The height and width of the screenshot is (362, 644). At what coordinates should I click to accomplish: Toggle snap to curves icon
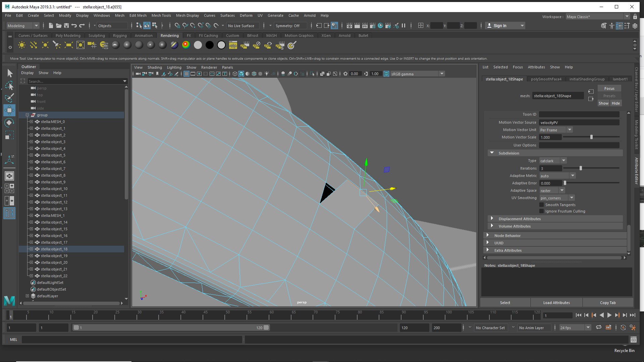click(185, 26)
